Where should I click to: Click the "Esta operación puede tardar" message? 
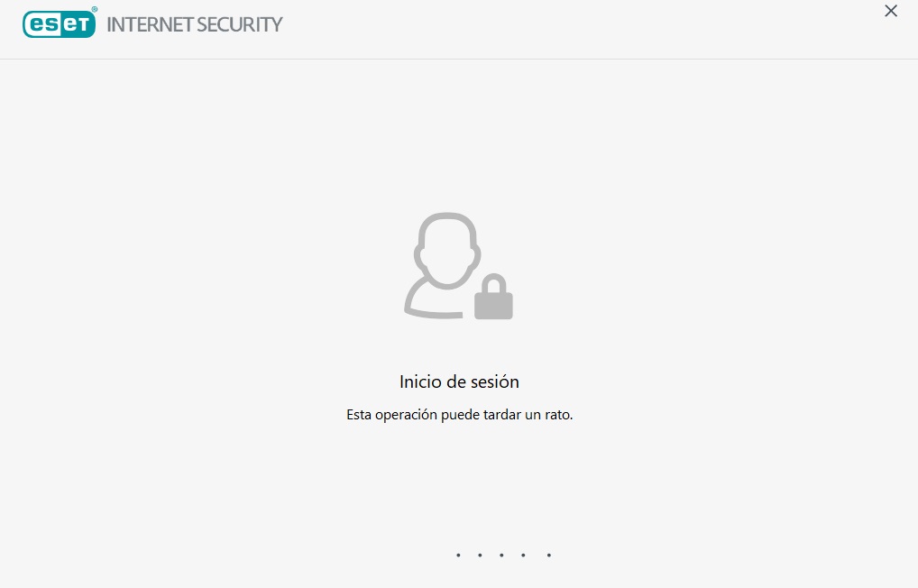(x=460, y=415)
